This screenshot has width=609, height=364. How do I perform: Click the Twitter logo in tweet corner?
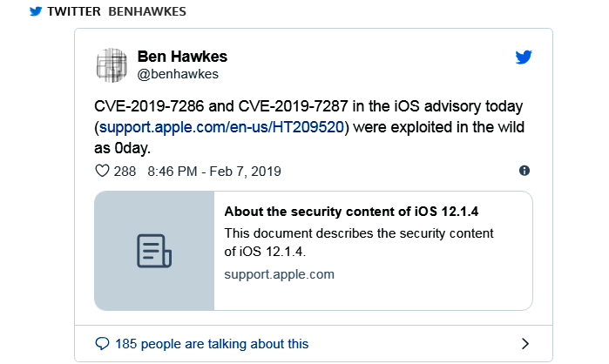point(523,58)
